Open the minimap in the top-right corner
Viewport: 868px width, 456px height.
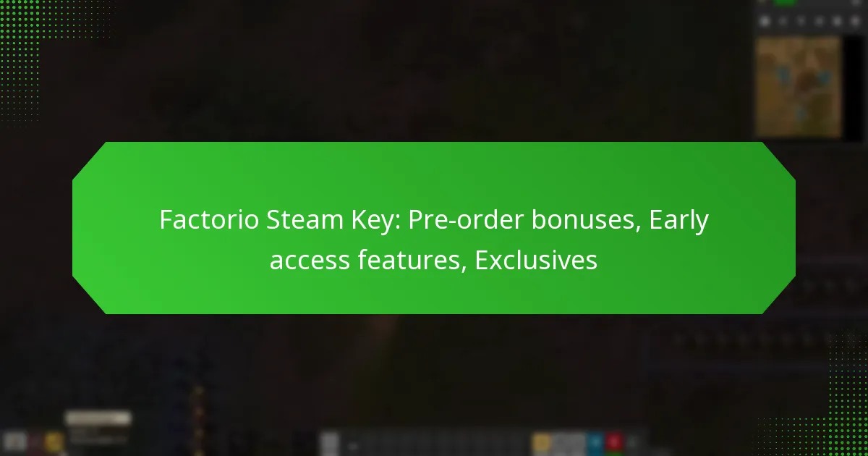point(799,87)
